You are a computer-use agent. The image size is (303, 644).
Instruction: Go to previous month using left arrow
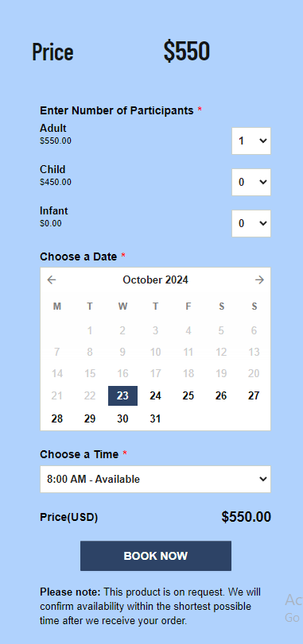coord(52,280)
